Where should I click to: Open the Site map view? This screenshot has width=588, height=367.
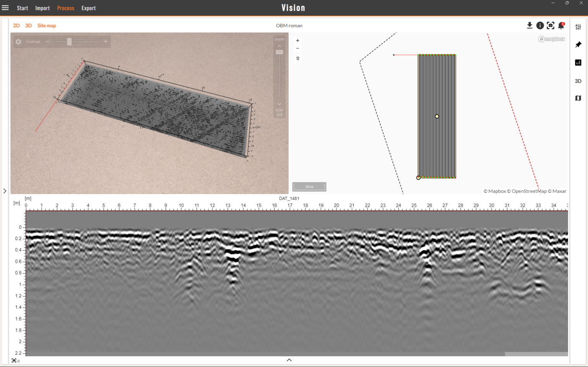point(46,25)
